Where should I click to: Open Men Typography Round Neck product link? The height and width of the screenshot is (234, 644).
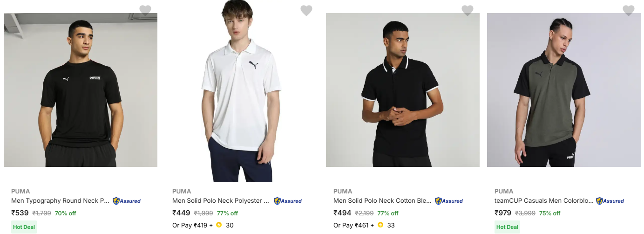[61, 201]
